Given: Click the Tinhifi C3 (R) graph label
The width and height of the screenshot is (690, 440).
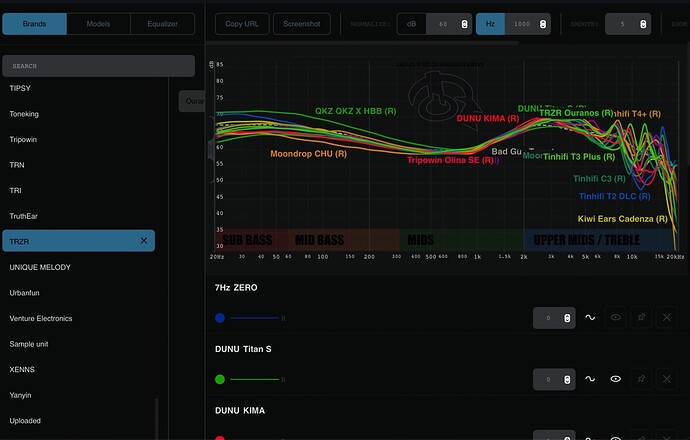Looking at the screenshot, I should 599,178.
